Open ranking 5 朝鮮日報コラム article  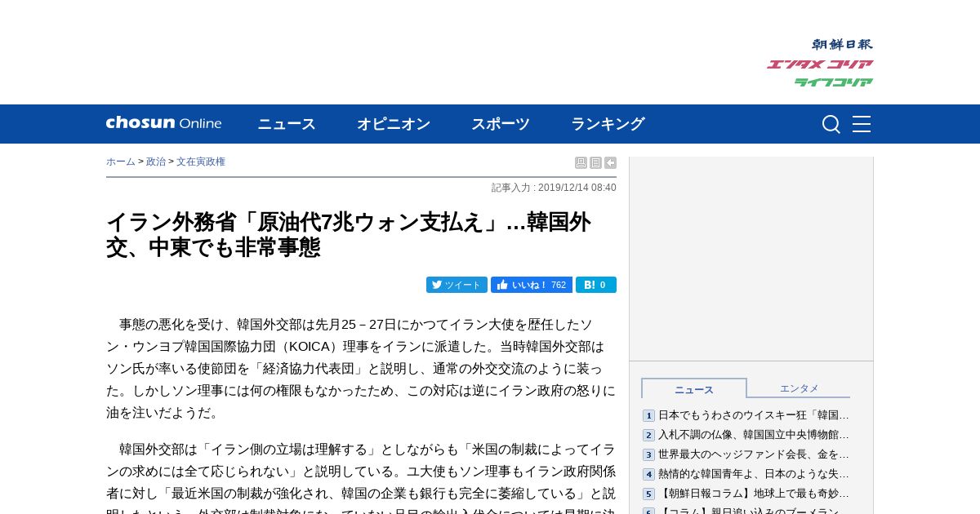(x=754, y=494)
